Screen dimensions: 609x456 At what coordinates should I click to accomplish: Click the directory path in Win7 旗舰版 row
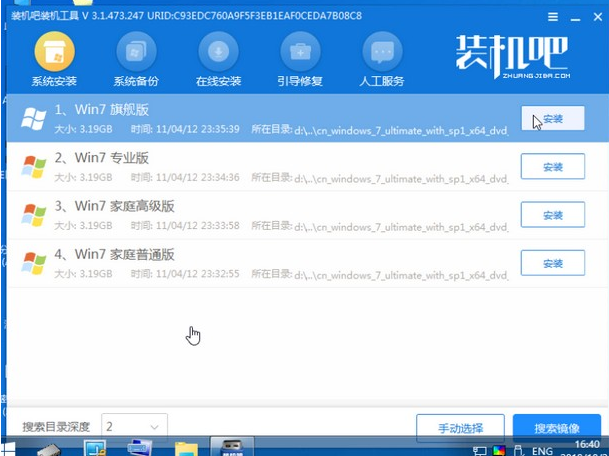coord(401,131)
